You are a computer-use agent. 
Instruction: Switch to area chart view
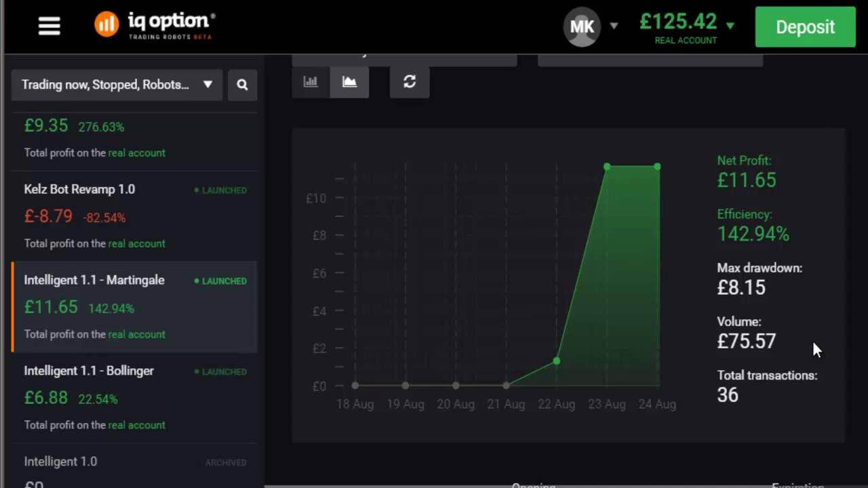point(349,81)
